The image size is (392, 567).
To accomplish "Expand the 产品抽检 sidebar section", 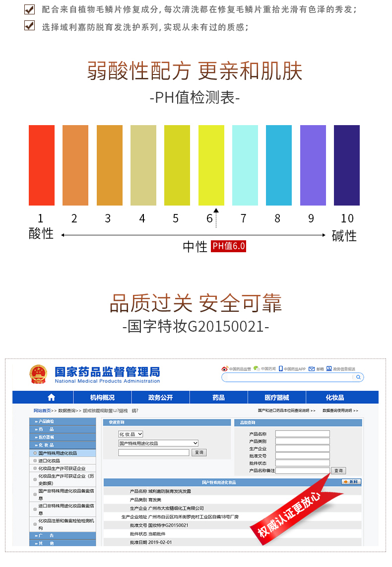I will point(63,421).
